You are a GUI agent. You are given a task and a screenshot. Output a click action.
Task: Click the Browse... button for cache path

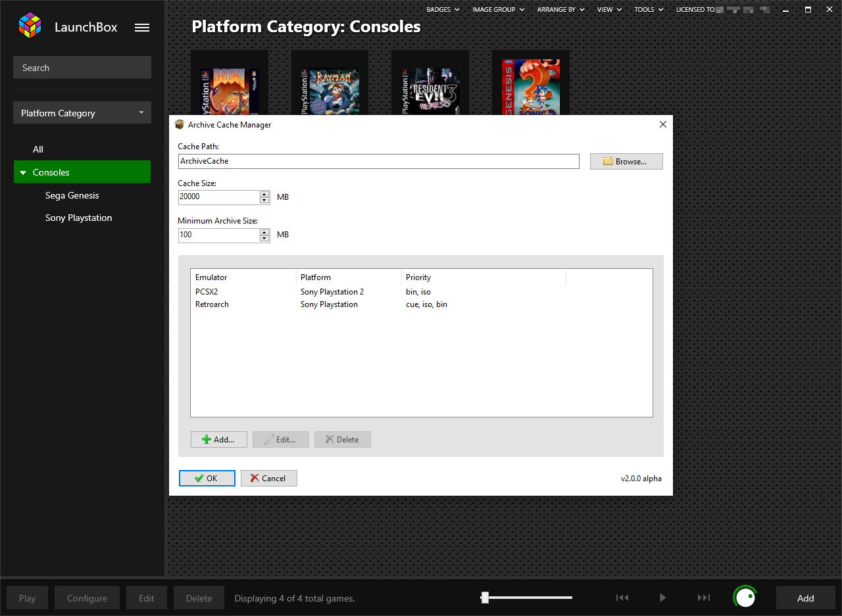coord(626,161)
